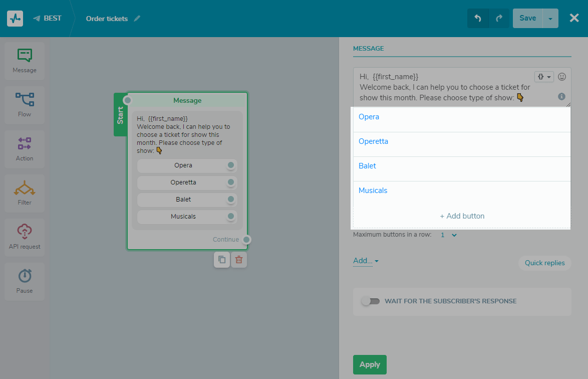Pick the Filter element icon

point(25,193)
